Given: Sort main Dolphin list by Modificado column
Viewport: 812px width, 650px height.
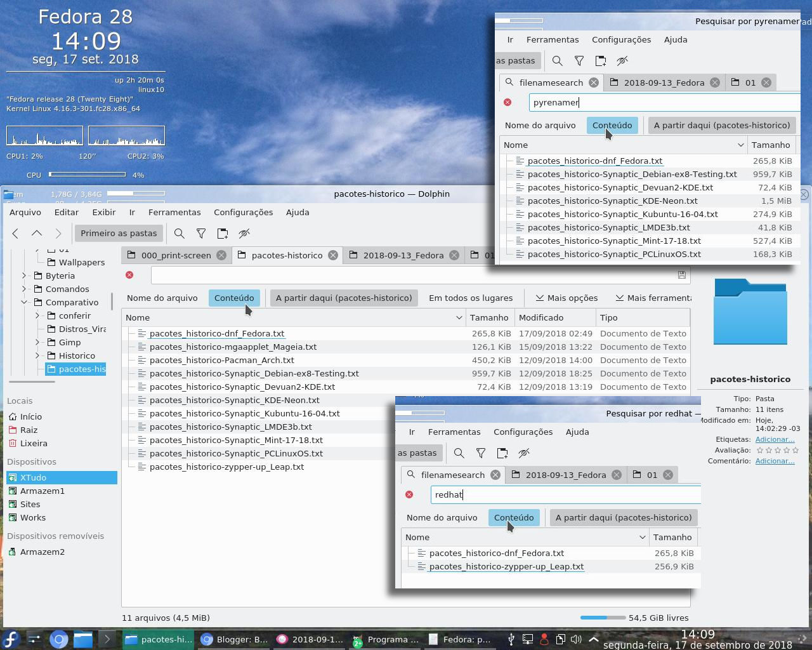Looking at the screenshot, I should [555, 317].
